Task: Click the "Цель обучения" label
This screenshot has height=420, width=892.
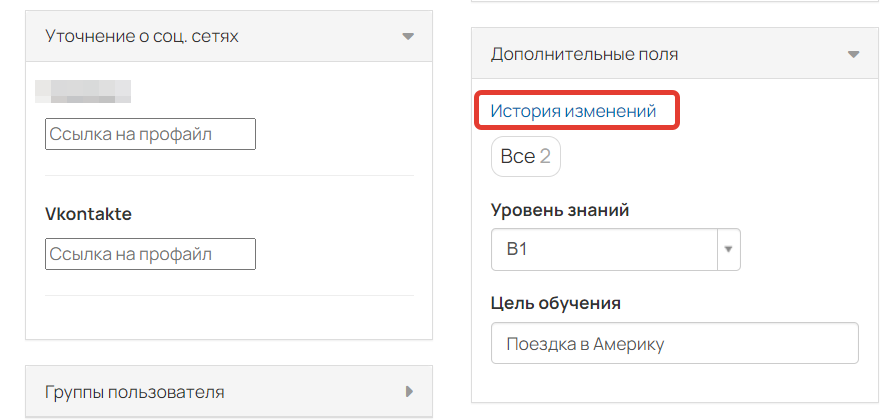Action: (555, 303)
